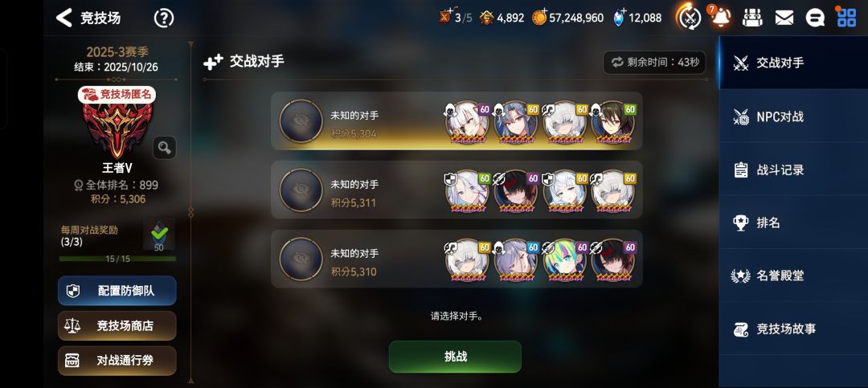Screen dimensions: 868x388
Task: Tap the green 挑战 button
Action: (x=455, y=357)
